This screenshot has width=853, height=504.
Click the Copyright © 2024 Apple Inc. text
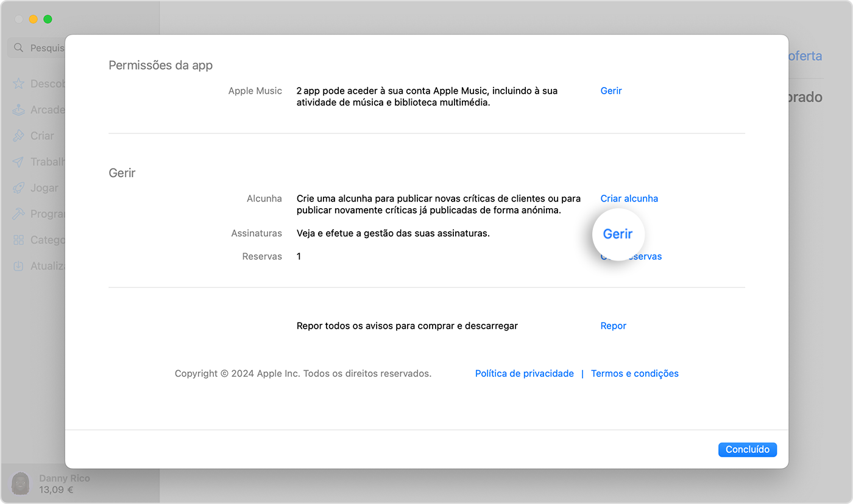pos(303,374)
